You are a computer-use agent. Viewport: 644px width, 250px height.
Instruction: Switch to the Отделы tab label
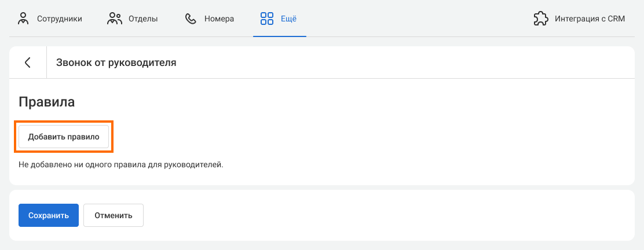click(143, 19)
